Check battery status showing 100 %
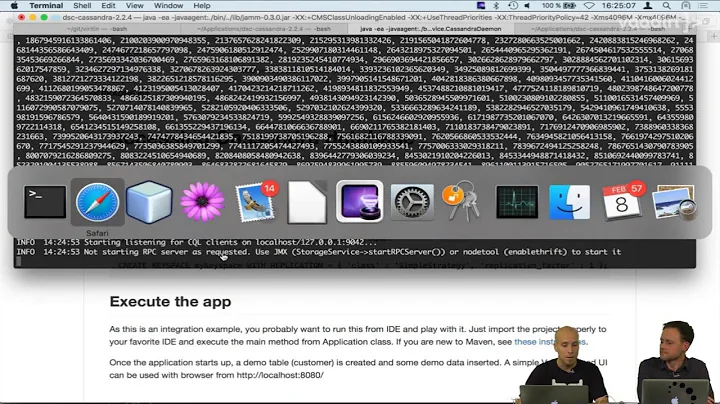Screen dimensions: 720x404 (x=558, y=6)
